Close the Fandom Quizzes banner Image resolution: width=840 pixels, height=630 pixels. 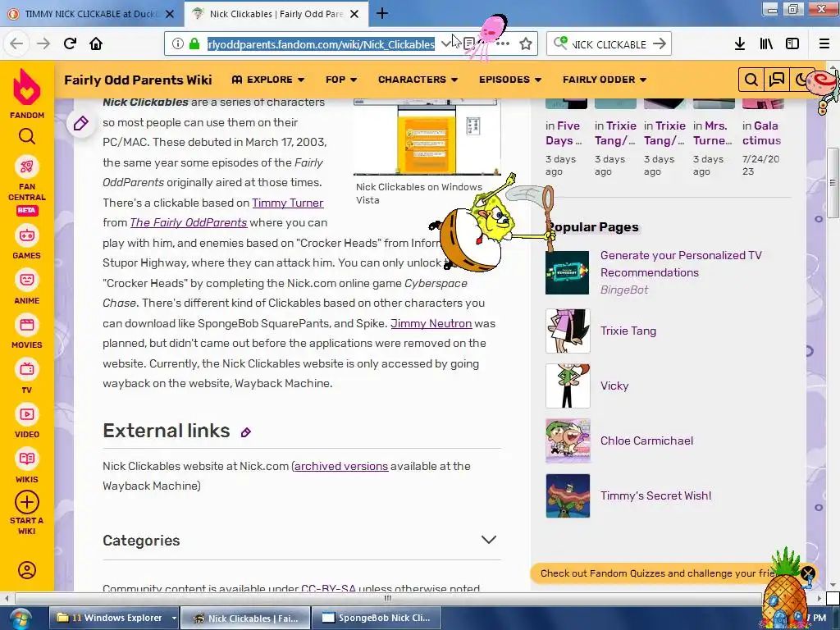click(x=808, y=573)
